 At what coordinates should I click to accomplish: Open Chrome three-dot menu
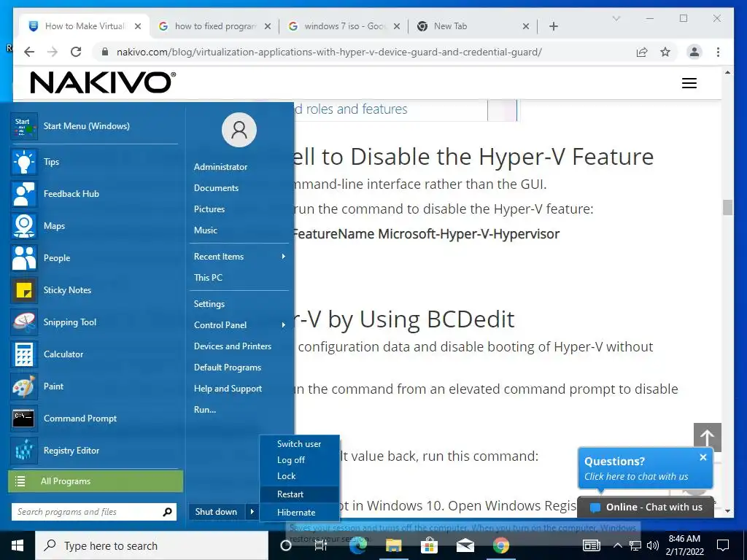pyautogui.click(x=719, y=52)
